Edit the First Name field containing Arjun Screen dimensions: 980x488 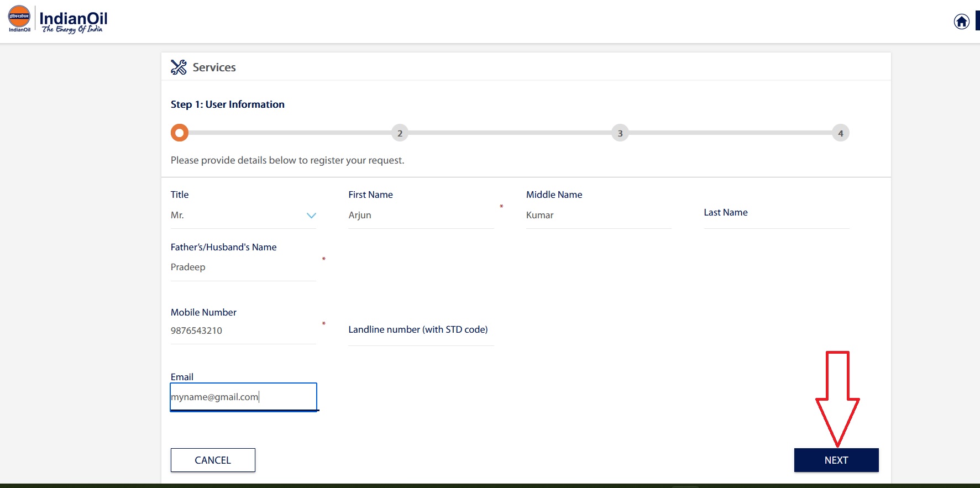[420, 216]
